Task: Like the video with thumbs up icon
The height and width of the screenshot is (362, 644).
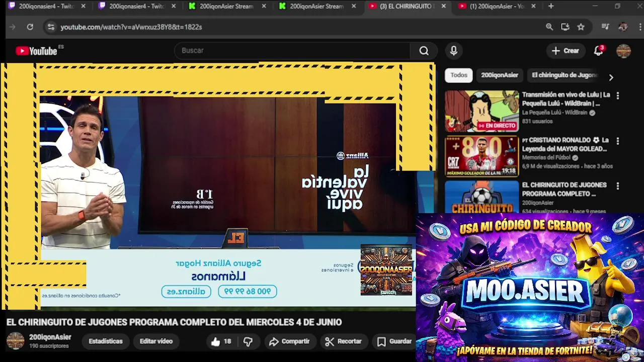Action: coord(216,342)
